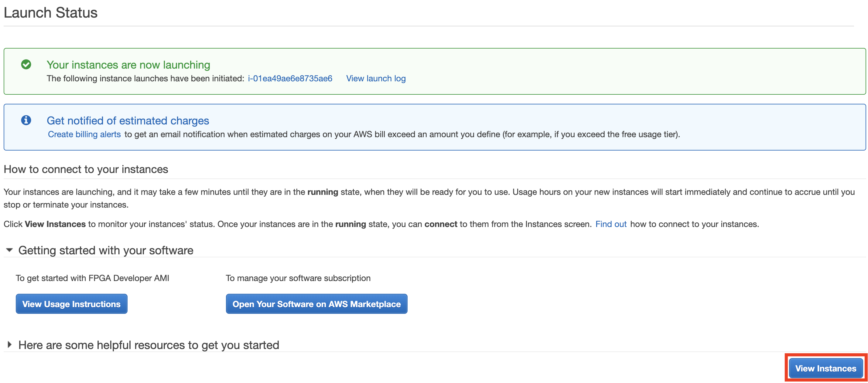868x383 pixels.
Task: Click 'Getting started with your software' heading text
Action: (x=106, y=251)
